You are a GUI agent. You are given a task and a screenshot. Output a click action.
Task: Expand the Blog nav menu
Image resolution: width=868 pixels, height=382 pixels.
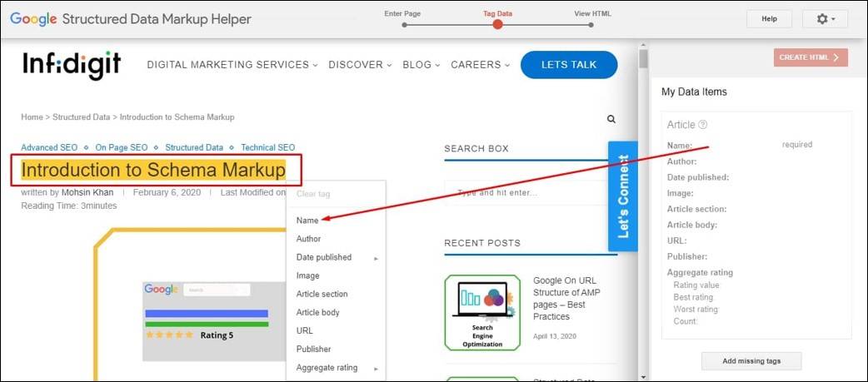[x=422, y=65]
